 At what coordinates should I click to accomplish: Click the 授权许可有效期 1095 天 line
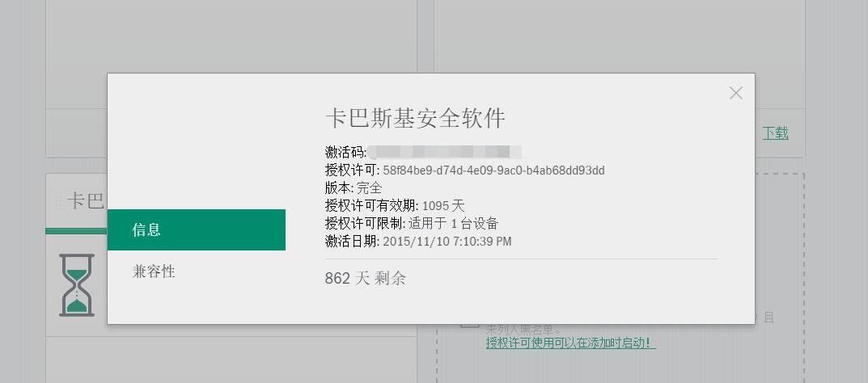pos(395,206)
